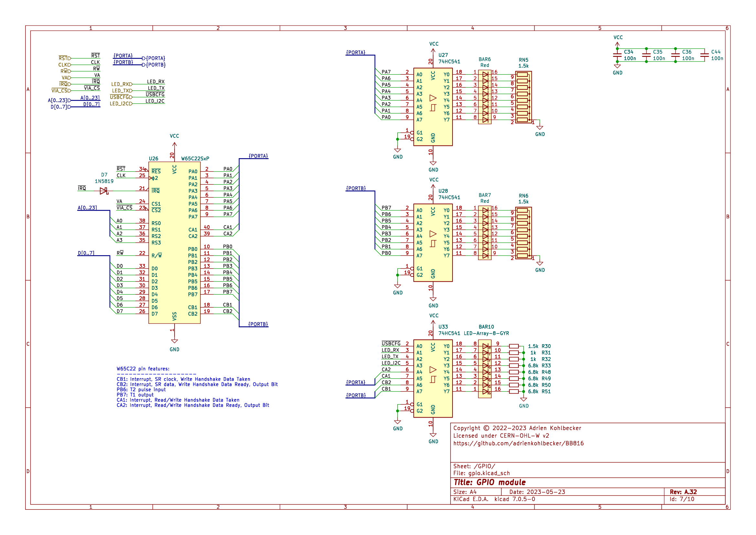This screenshot has height=535, width=756.
Task: Select the BAR7 red LED bar symbol
Action: 485,233
